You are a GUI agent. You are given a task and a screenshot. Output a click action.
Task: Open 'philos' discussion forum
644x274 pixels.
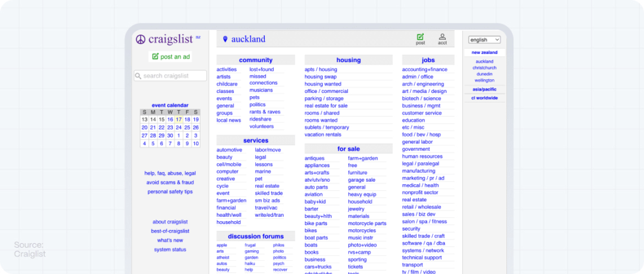(x=279, y=245)
